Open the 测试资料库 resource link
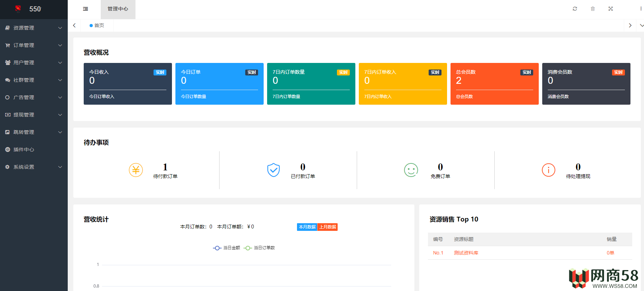This screenshot has height=291, width=644. click(466, 253)
